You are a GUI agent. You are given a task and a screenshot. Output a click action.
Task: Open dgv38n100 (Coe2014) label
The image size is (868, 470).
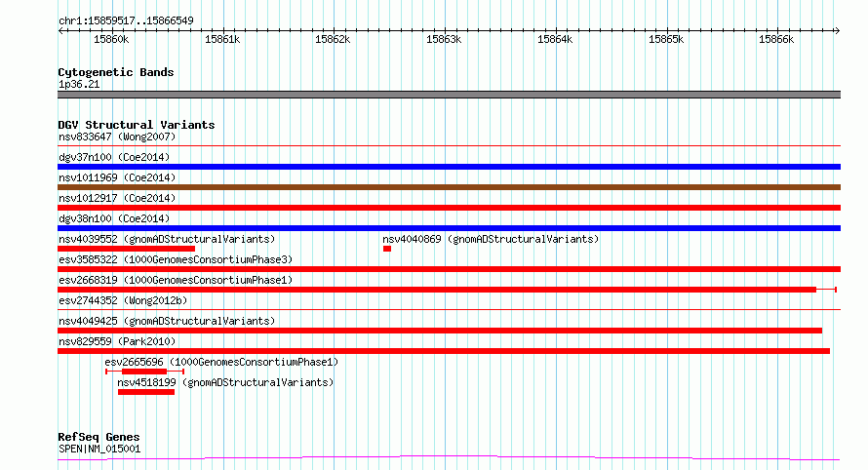click(114, 218)
